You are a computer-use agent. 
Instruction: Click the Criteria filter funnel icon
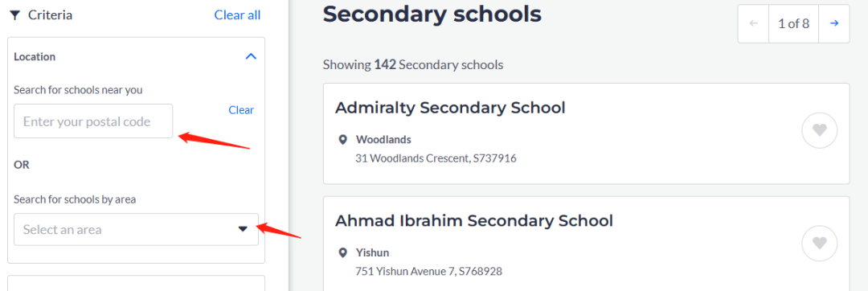pos(15,15)
